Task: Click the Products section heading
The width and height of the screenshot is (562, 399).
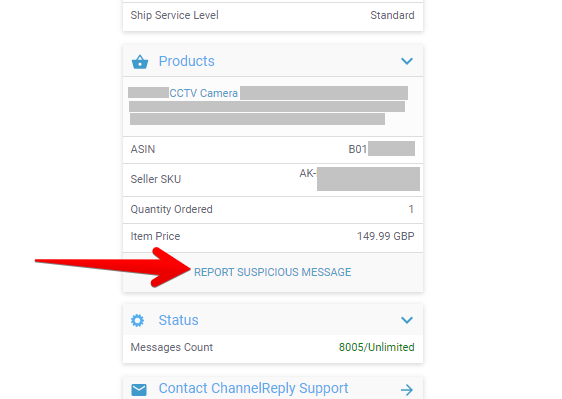Action: [186, 61]
